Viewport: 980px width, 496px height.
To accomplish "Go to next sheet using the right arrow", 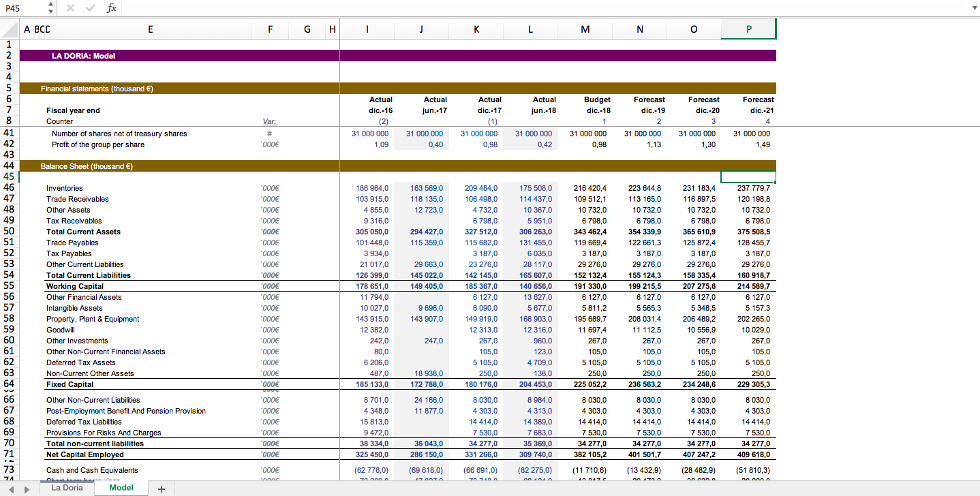I will [x=27, y=489].
